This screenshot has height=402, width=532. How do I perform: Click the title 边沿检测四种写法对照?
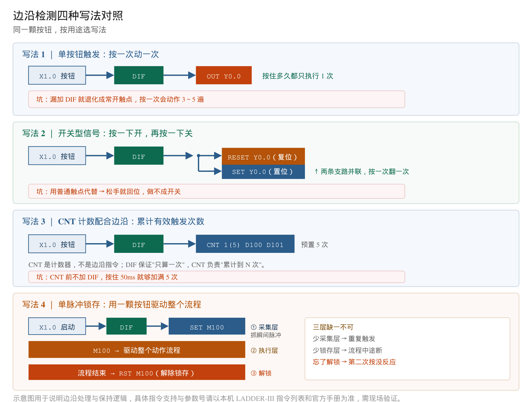[68, 16]
